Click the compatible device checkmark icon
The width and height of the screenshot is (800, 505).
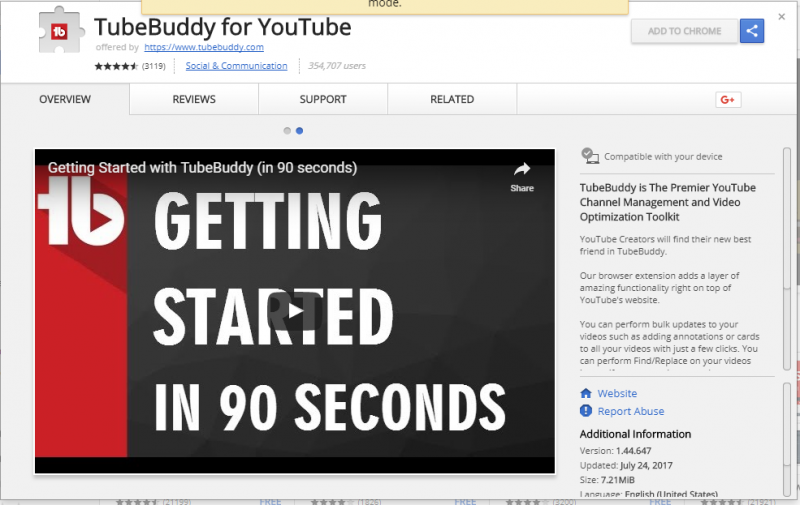pyautogui.click(x=589, y=156)
